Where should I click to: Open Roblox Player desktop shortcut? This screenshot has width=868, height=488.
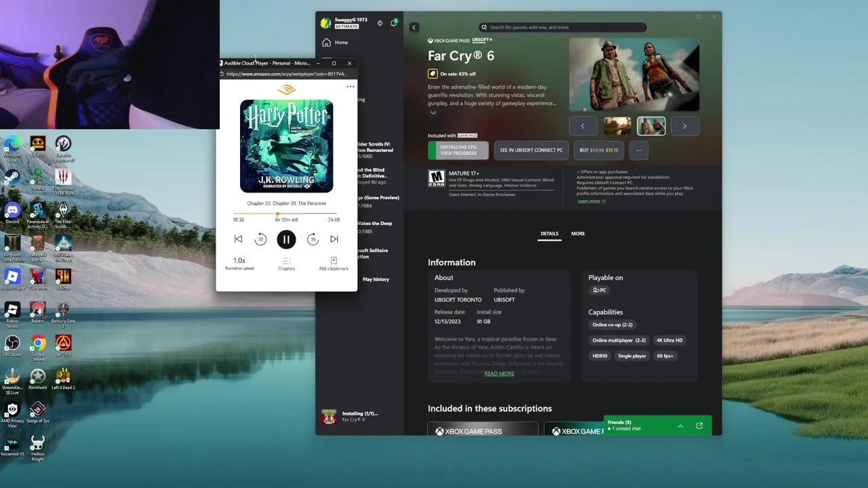click(x=12, y=280)
